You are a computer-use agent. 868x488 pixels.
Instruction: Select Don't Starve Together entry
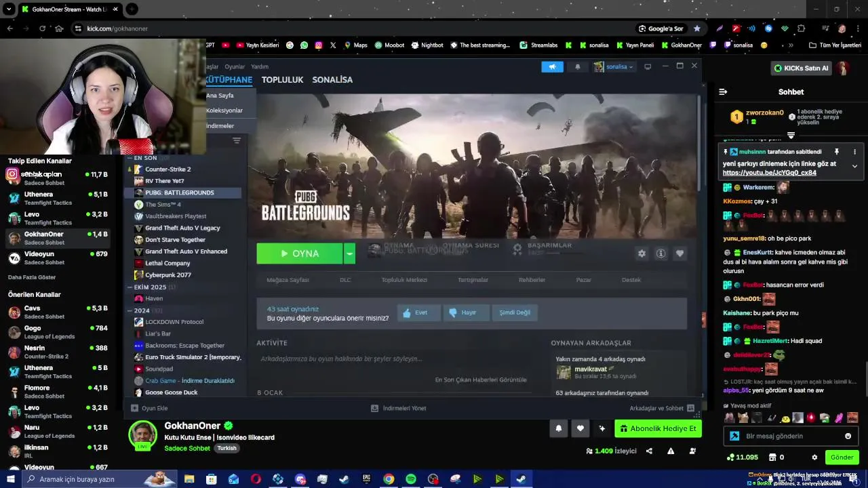pyautogui.click(x=175, y=240)
